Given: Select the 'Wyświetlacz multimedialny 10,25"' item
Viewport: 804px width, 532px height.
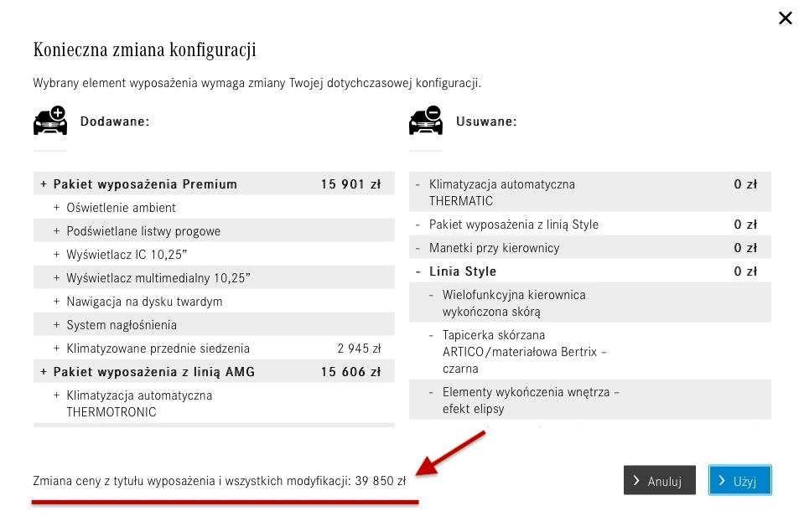Looking at the screenshot, I should pyautogui.click(x=214, y=278).
